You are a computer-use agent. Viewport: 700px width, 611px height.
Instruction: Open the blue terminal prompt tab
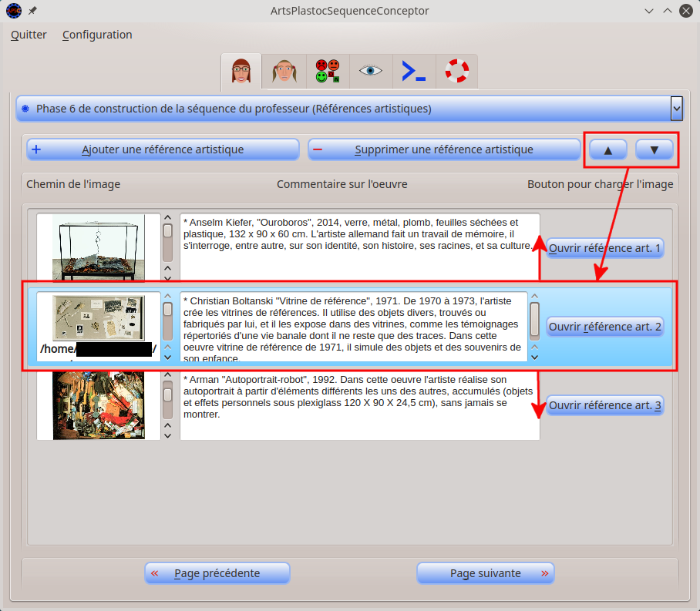coord(414,72)
